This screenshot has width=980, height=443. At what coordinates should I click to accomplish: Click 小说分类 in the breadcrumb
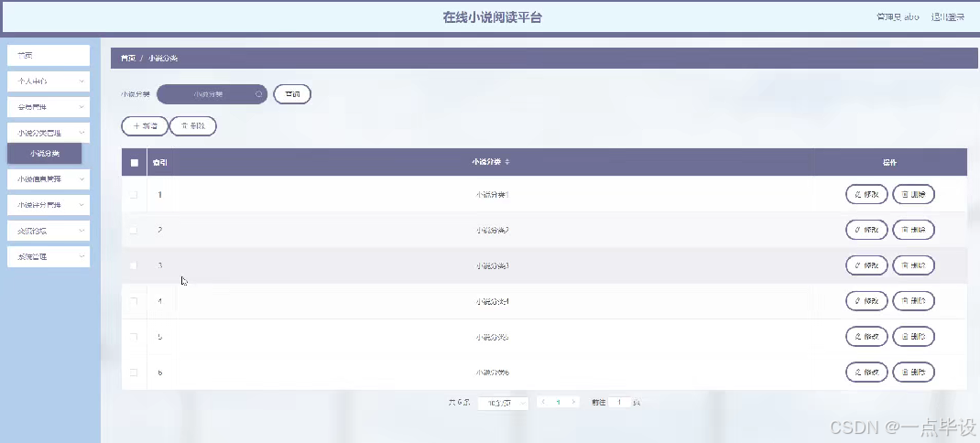[x=163, y=58]
